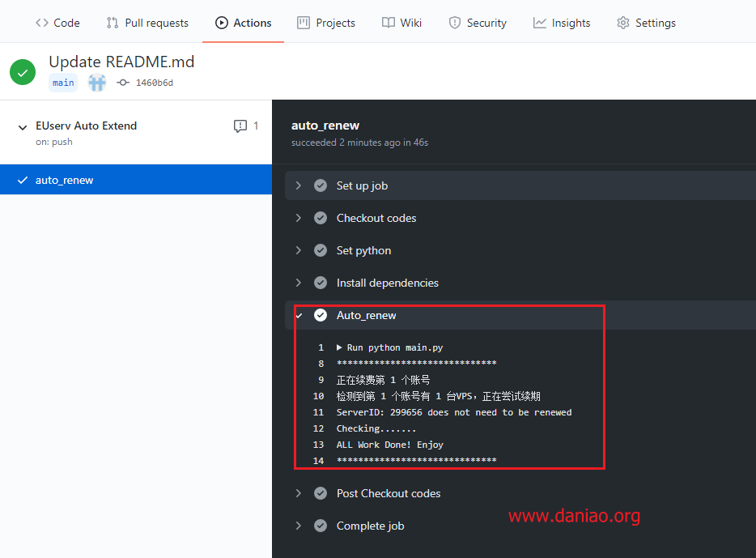Open the Projects tab
756x558 pixels.
326,23
